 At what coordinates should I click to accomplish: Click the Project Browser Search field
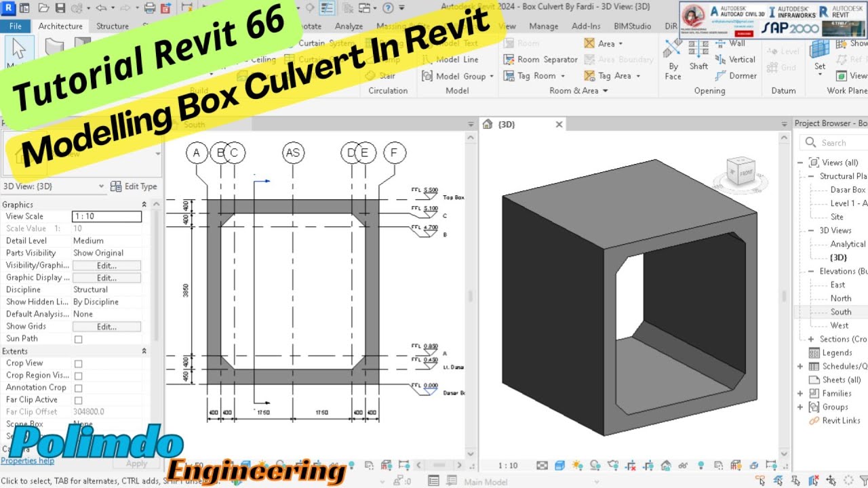(833, 142)
